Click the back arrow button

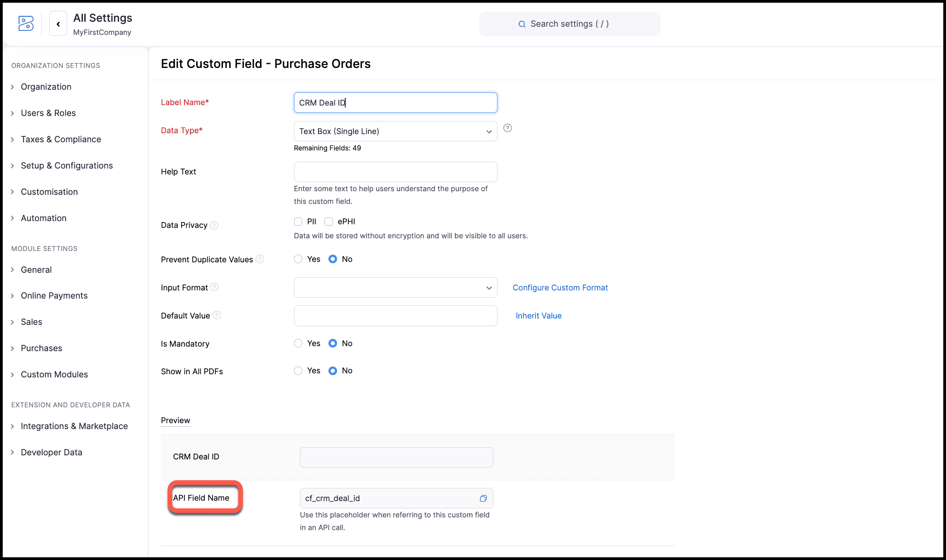pos(58,24)
